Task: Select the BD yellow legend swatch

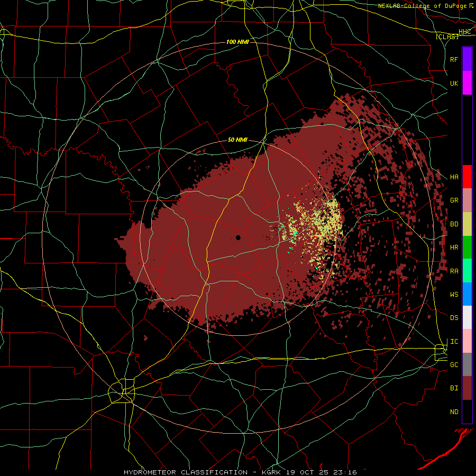Action: pyautogui.click(x=467, y=224)
